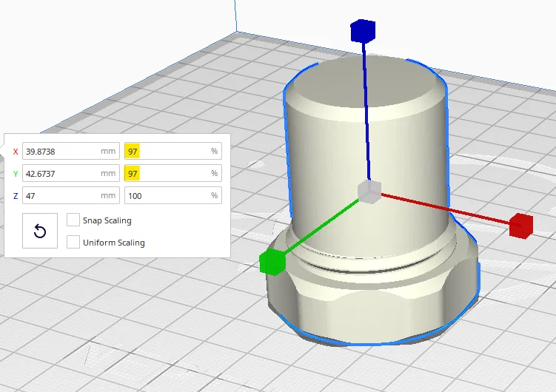
Task: Enable the Snap Scaling checkbox
Action: click(x=73, y=220)
